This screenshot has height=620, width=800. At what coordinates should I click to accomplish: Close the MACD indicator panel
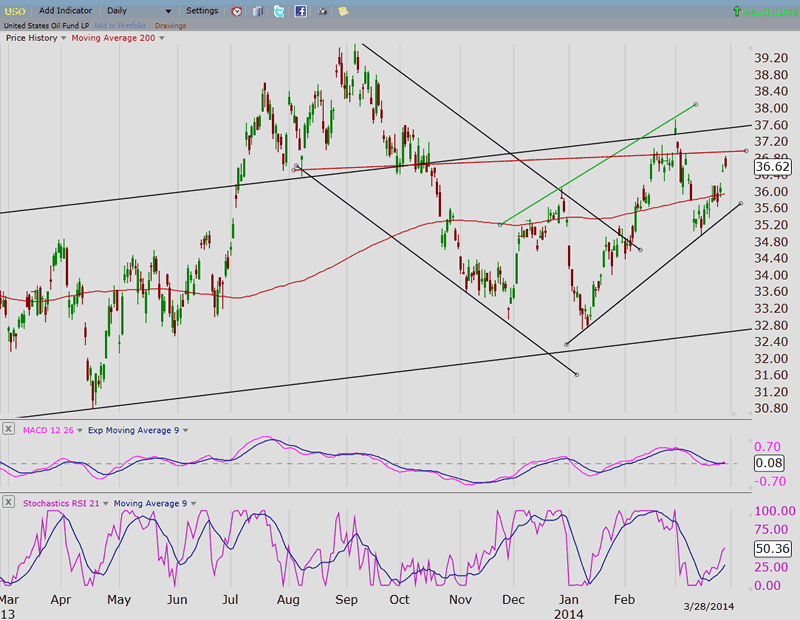pos(9,429)
